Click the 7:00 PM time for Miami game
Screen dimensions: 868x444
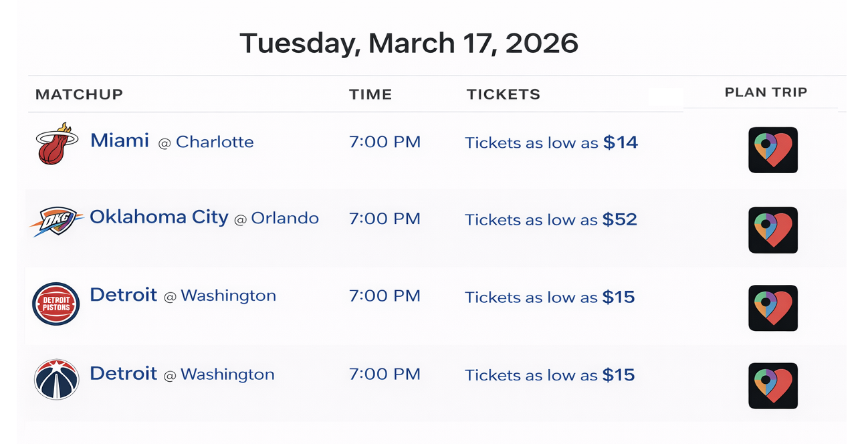pos(385,142)
